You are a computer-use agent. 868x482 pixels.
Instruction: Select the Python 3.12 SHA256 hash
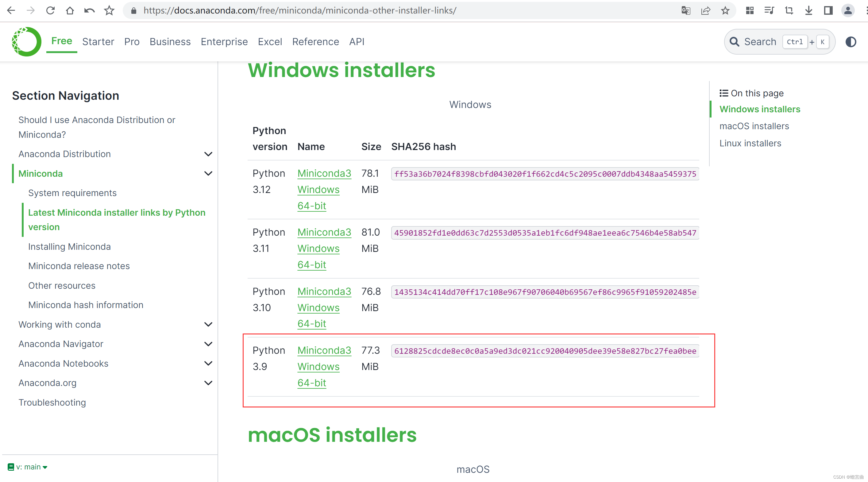tap(545, 174)
